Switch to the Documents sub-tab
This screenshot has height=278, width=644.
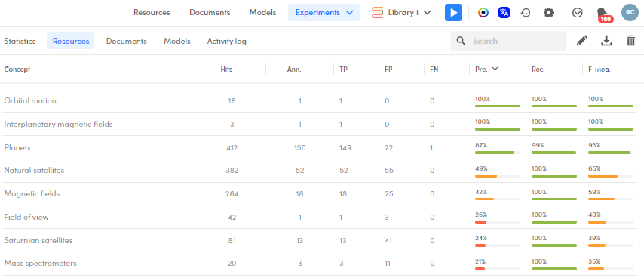[x=127, y=41]
